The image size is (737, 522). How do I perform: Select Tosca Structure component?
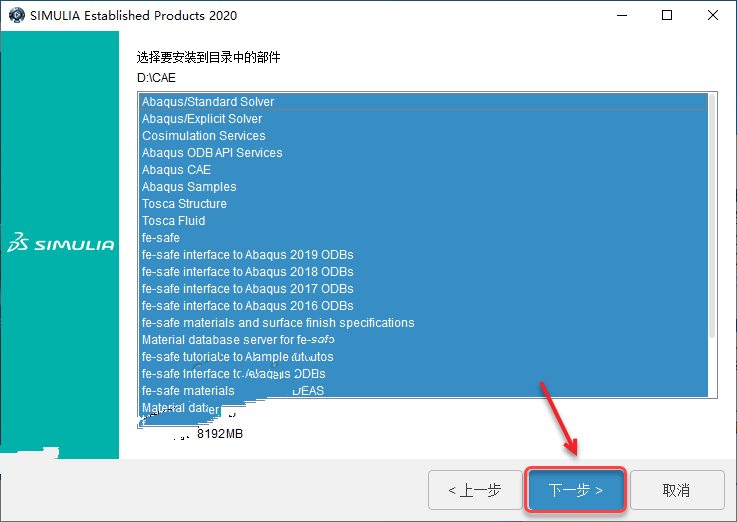click(423, 203)
